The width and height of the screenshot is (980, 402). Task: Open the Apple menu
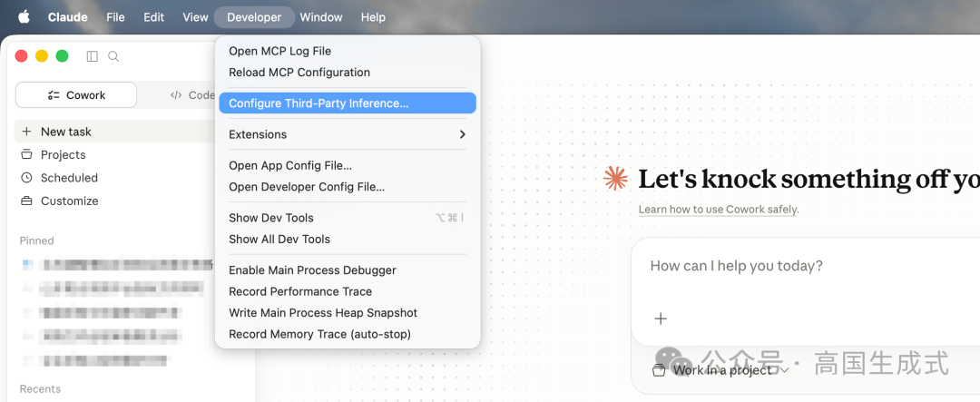[x=24, y=17]
